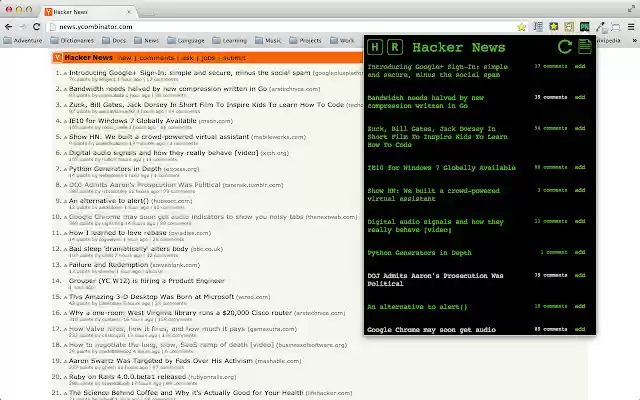The width and height of the screenshot is (640, 400).
Task: Open 'Grouper (YC W12) is hiring' job post
Action: click(x=147, y=281)
